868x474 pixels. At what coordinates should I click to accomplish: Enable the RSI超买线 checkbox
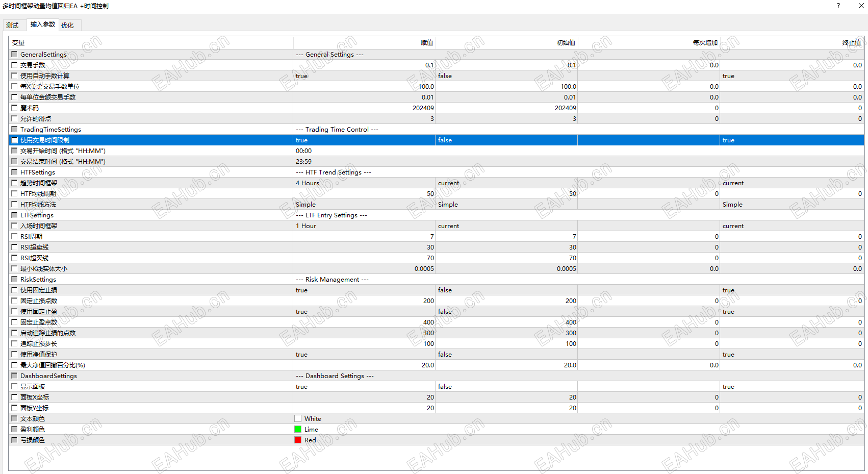(x=14, y=258)
